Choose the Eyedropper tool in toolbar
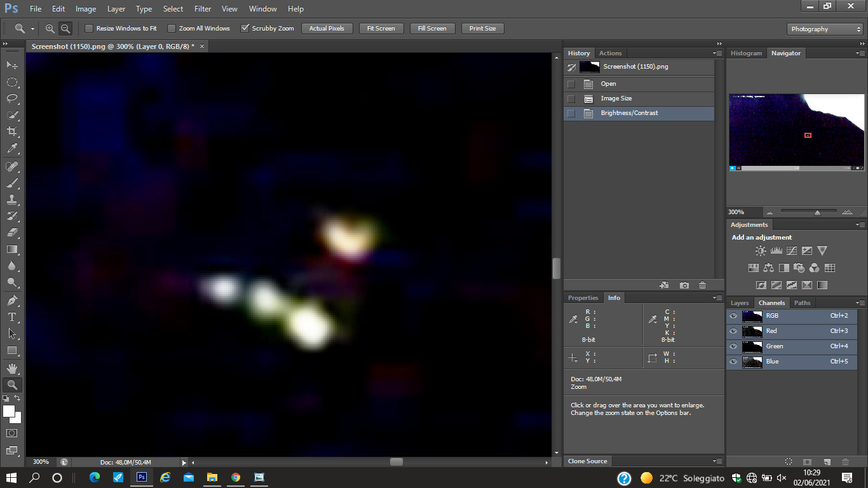 [12, 148]
